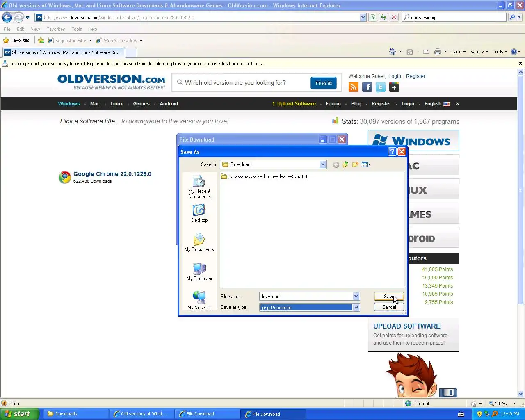Expand the Save in Downloads dropdown
The width and height of the screenshot is (525, 420).
click(323, 164)
